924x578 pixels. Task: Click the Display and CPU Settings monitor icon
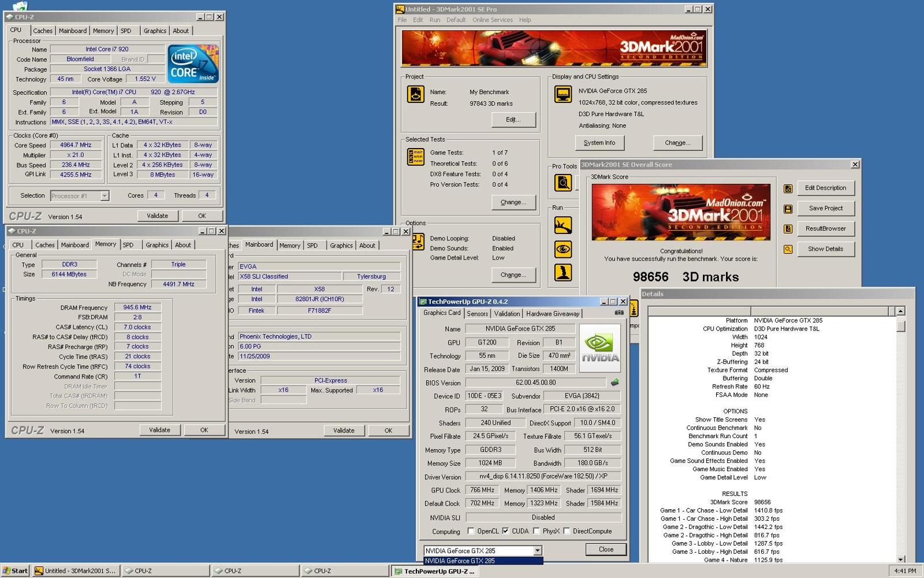(563, 94)
